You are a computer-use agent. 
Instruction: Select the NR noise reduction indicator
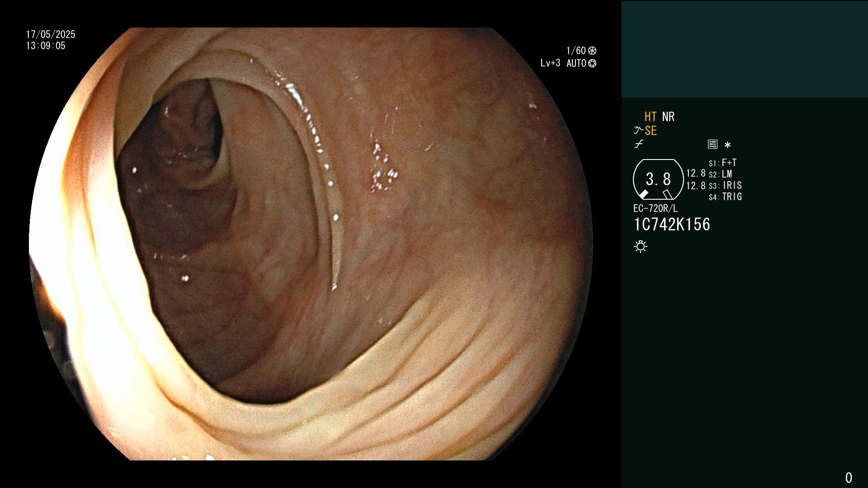pyautogui.click(x=668, y=117)
